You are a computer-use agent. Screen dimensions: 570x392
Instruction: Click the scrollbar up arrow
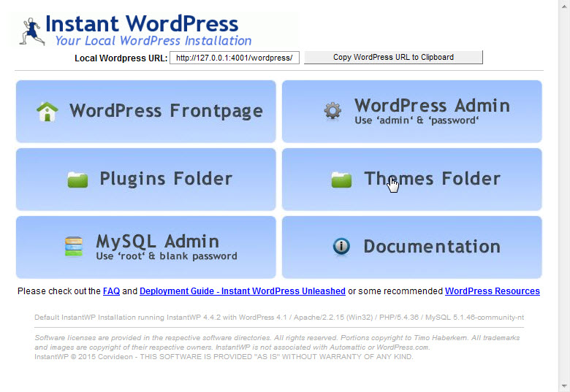pos(564,6)
